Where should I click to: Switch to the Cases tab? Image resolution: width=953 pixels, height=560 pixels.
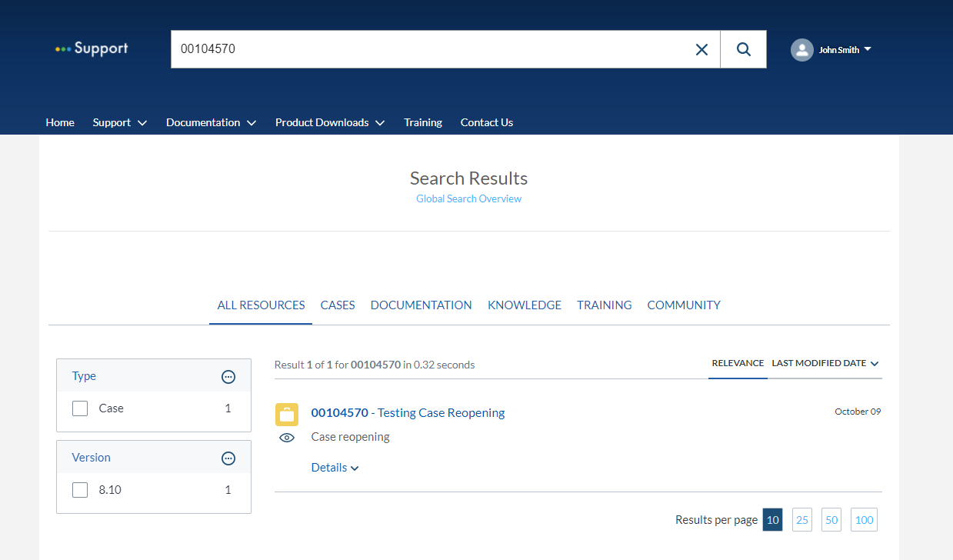pyautogui.click(x=338, y=305)
